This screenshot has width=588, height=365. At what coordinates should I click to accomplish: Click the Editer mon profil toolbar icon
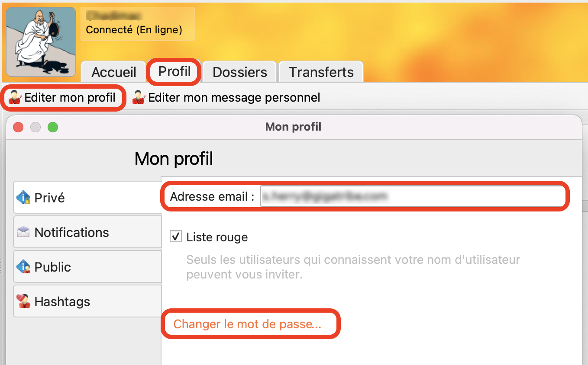pyautogui.click(x=14, y=98)
